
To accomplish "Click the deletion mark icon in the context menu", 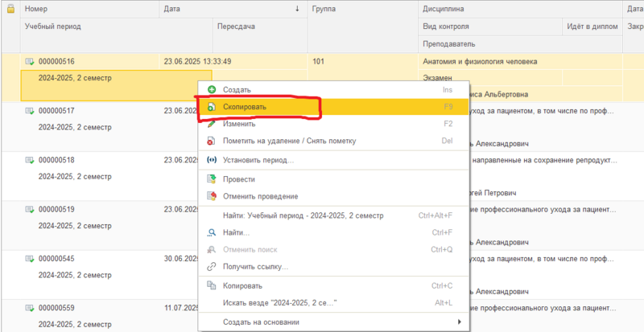I will click(212, 141).
